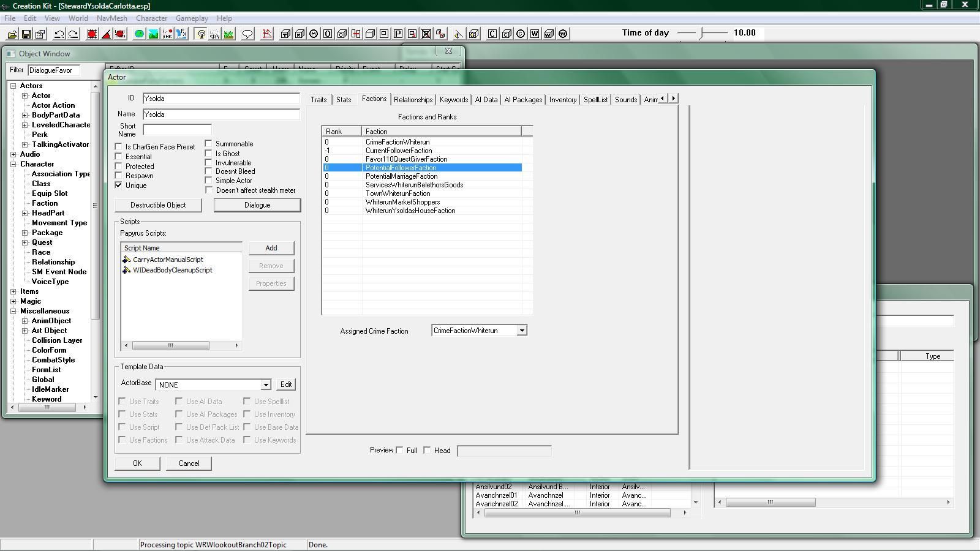Click the Add script button
Image resolution: width=980 pixels, height=551 pixels.
coord(271,248)
